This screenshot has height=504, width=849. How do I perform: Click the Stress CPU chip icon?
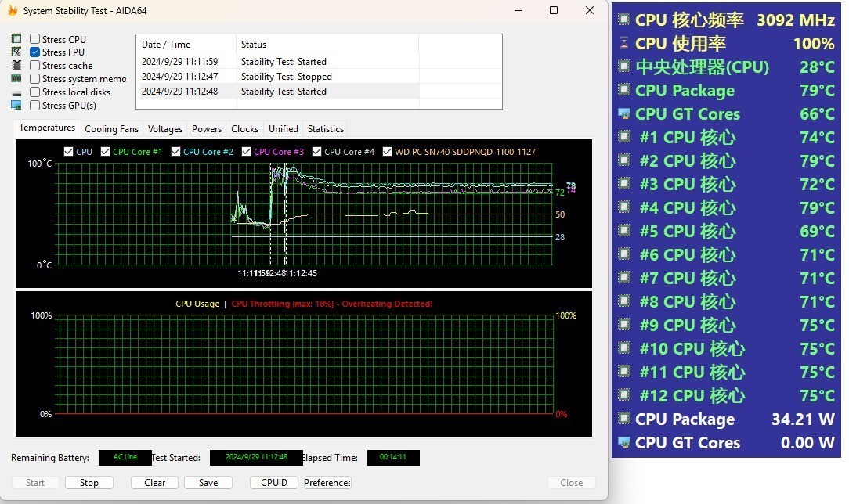[x=16, y=39]
